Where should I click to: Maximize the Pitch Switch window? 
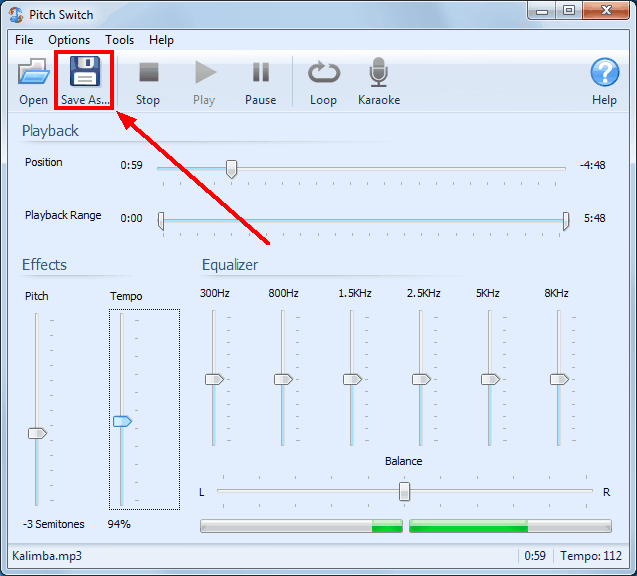click(x=569, y=11)
